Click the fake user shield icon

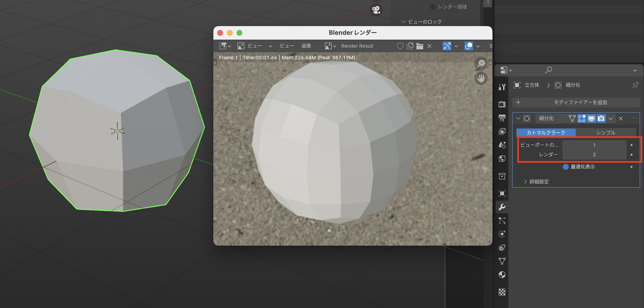point(400,46)
